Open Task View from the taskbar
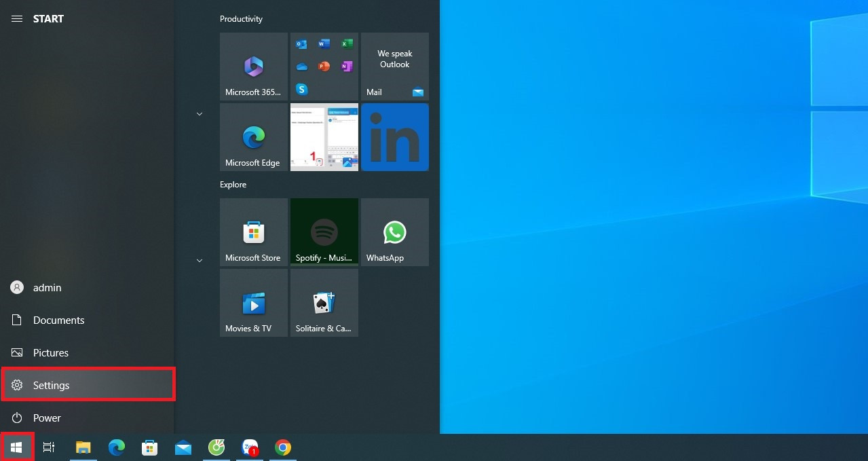Screen dimensions: 868x461 pyautogui.click(x=49, y=447)
